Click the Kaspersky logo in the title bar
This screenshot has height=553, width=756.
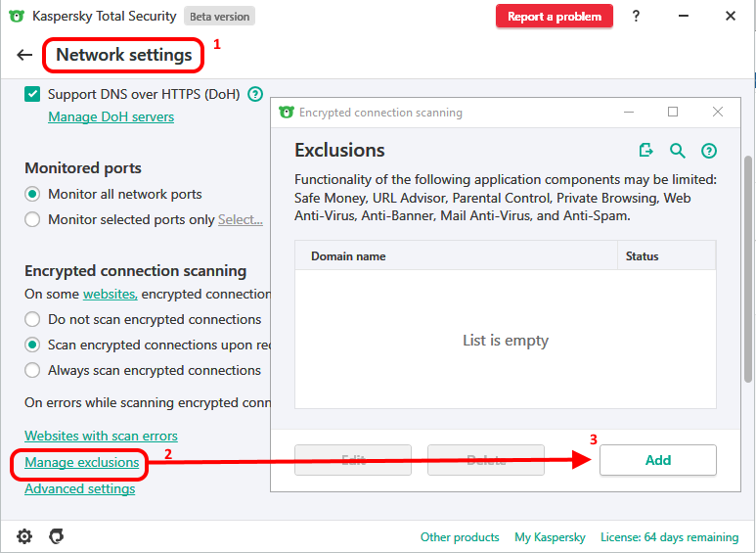tap(16, 17)
